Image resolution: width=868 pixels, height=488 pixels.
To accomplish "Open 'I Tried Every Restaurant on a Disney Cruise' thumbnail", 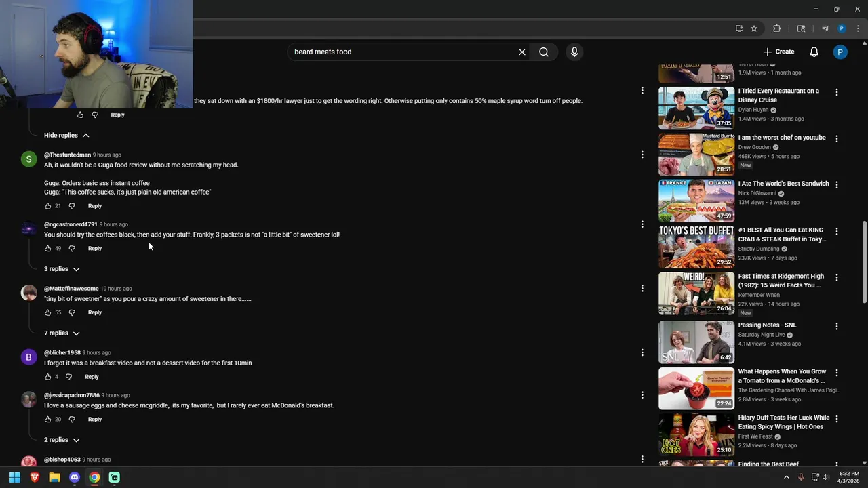I will tap(696, 108).
